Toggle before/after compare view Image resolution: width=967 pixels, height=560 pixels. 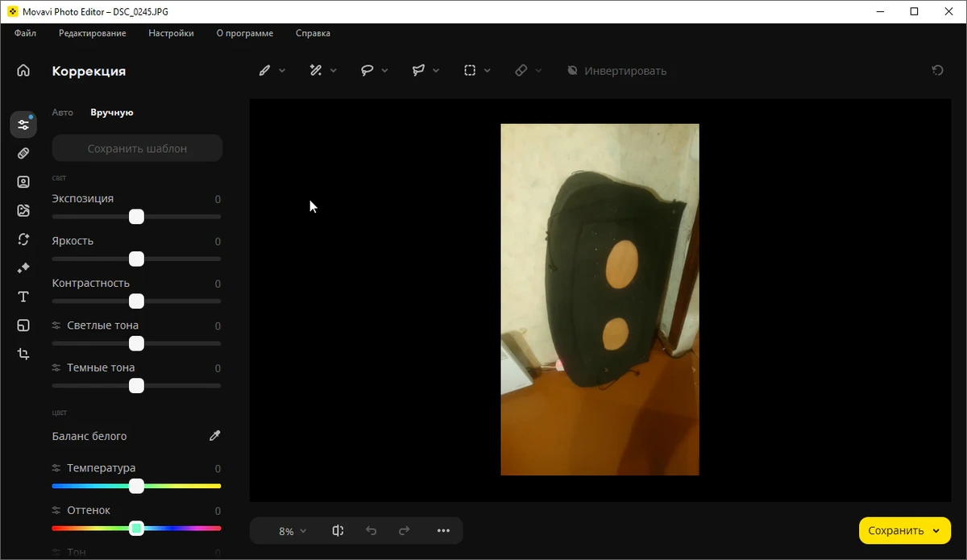pos(338,531)
